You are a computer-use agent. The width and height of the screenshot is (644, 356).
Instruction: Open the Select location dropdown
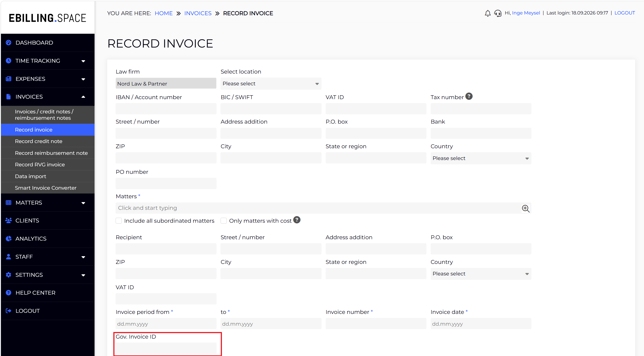coord(271,84)
